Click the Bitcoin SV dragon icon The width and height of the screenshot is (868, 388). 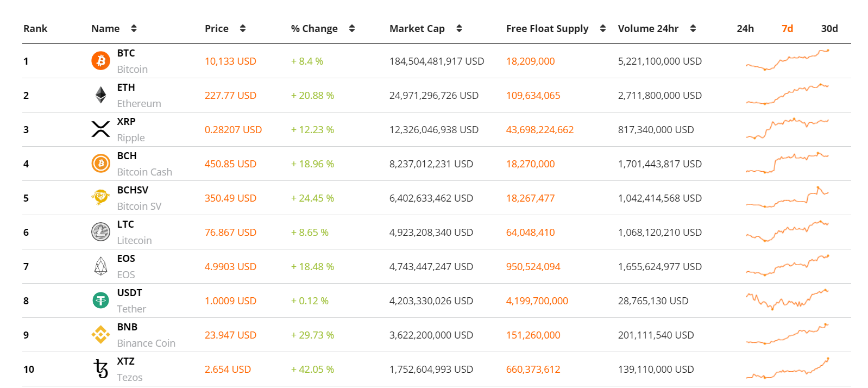coord(100,198)
